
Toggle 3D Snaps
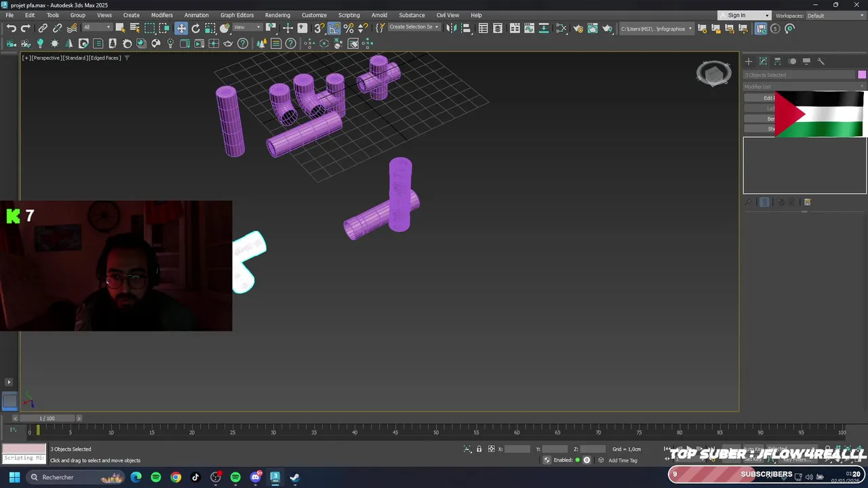tap(319, 28)
